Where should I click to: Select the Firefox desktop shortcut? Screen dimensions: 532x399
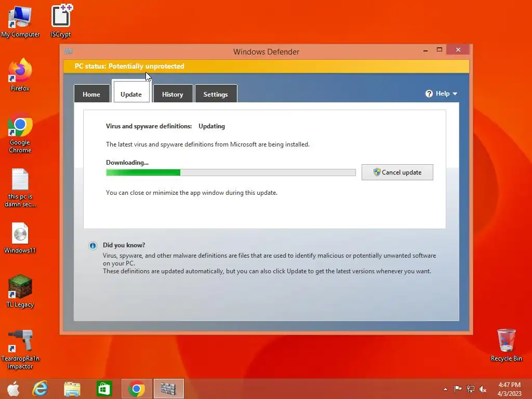click(20, 75)
